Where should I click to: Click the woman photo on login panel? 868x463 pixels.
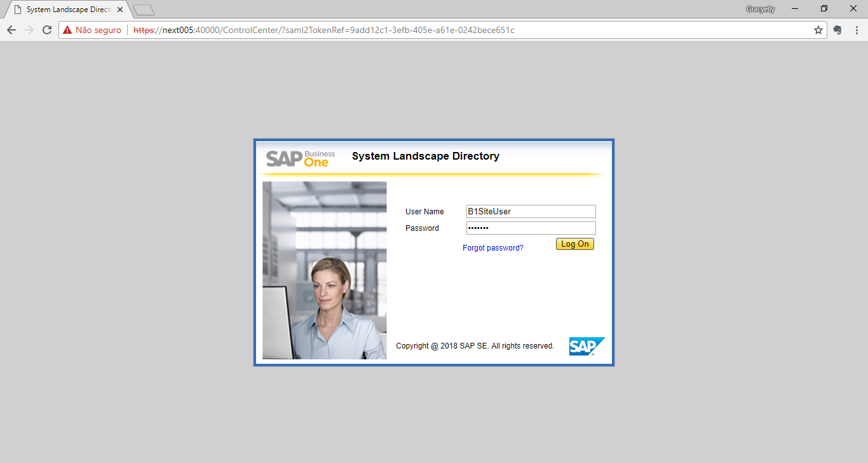tap(324, 270)
